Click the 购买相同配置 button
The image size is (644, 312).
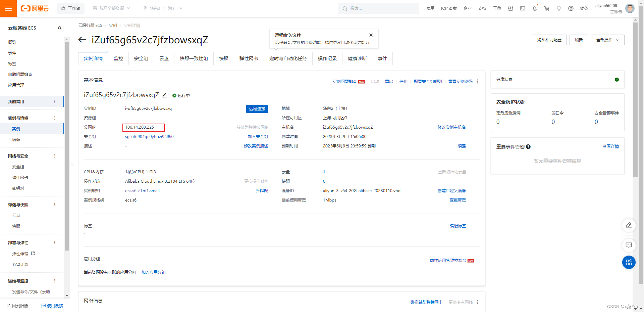549,40
